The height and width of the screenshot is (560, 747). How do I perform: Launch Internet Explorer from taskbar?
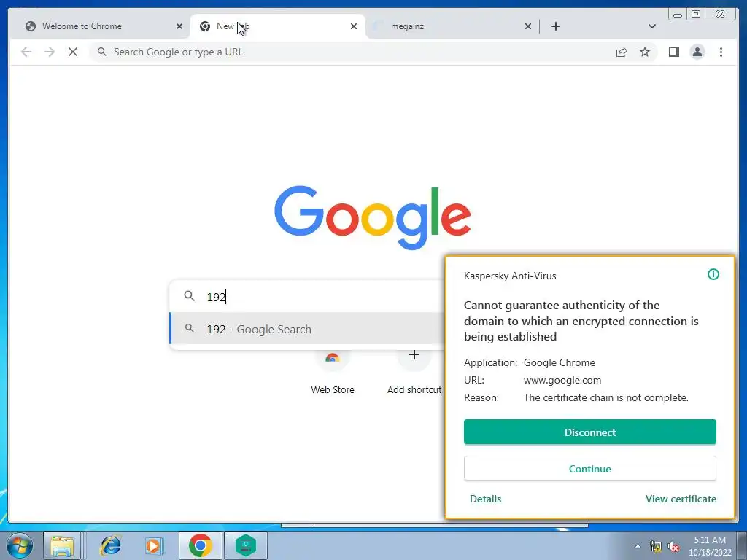pos(111,545)
